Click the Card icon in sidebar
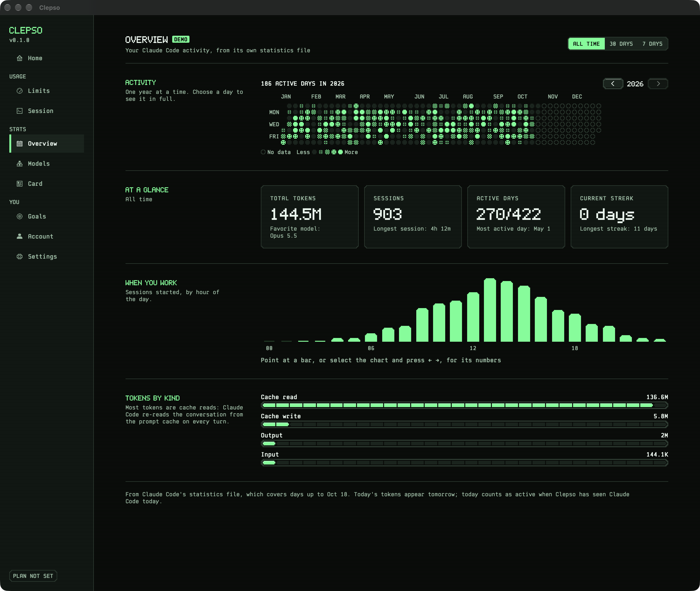 tap(20, 184)
